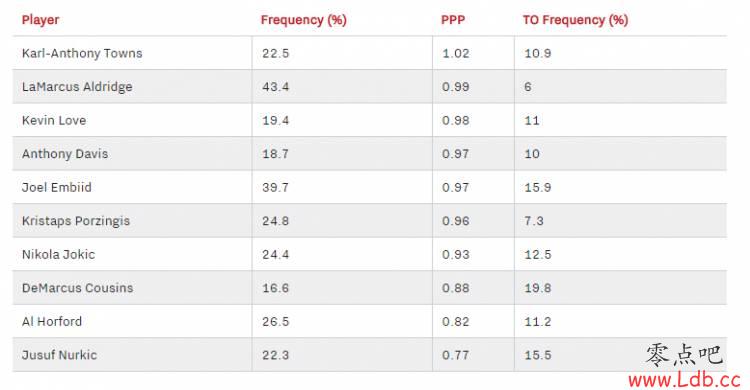The width and height of the screenshot is (750, 390).
Task: Click Karl-Anthony Towns player name
Action: click(82, 53)
